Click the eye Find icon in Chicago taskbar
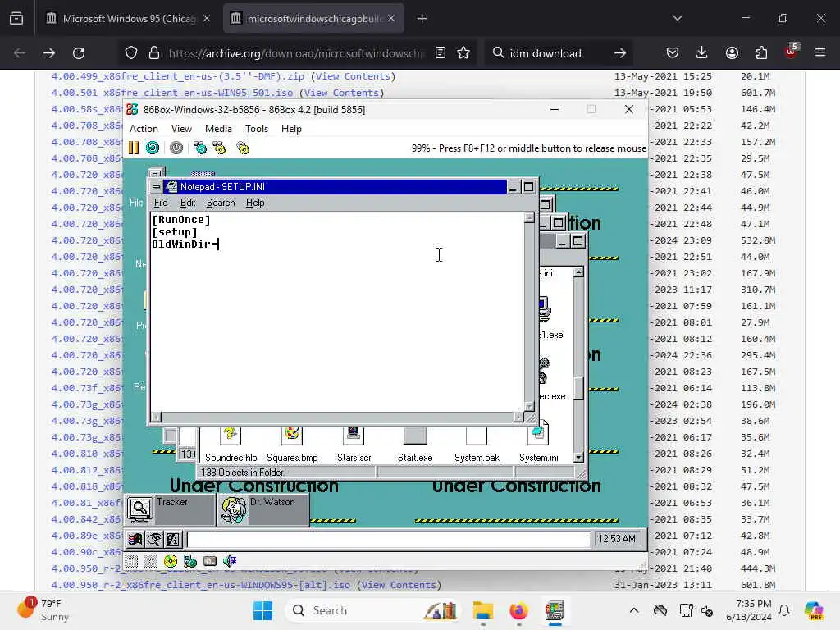The image size is (840, 630). tap(154, 539)
